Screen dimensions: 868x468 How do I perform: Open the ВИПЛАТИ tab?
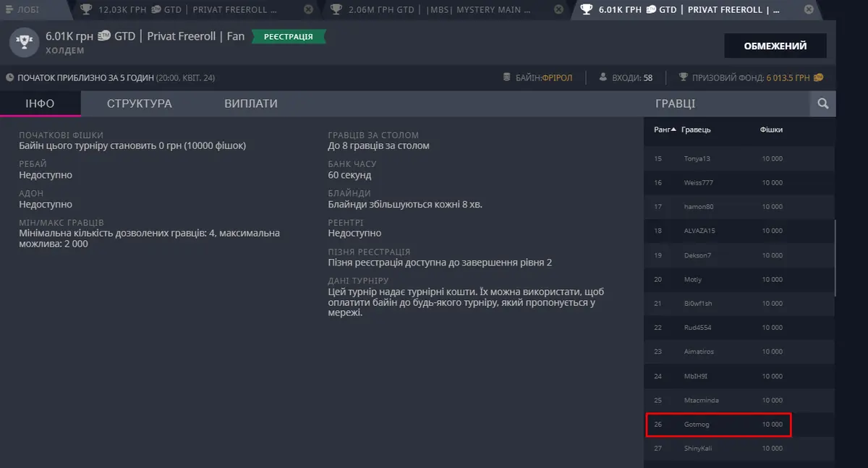coord(251,103)
